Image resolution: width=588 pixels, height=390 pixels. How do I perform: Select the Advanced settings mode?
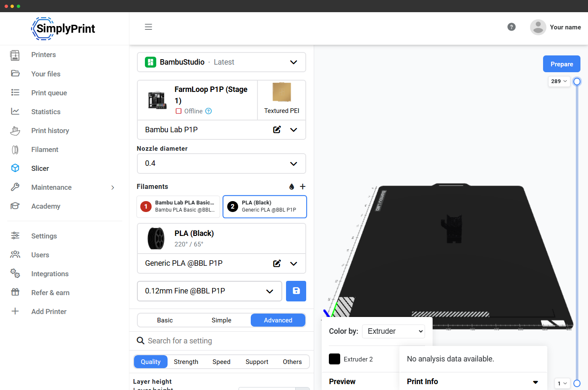coord(278,320)
